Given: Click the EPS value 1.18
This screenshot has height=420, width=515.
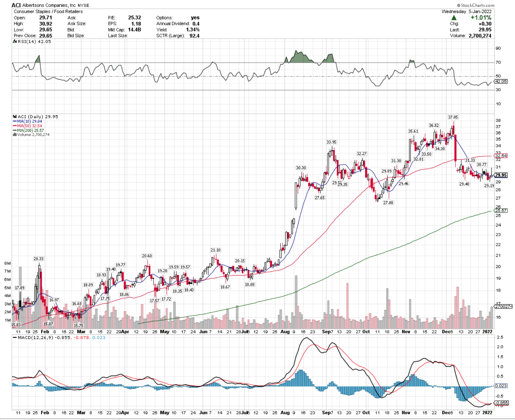Looking at the screenshot, I should tap(136, 24).
